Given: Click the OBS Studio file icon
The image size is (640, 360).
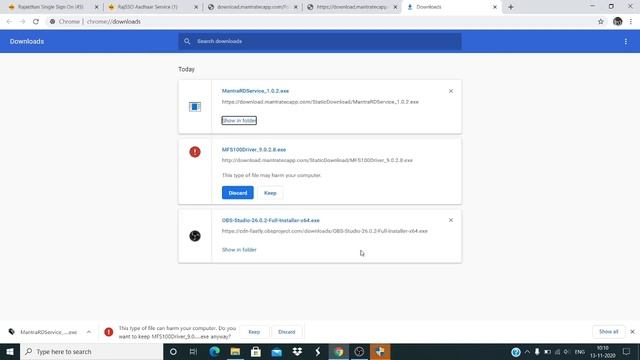Looking at the screenshot, I should [x=195, y=236].
